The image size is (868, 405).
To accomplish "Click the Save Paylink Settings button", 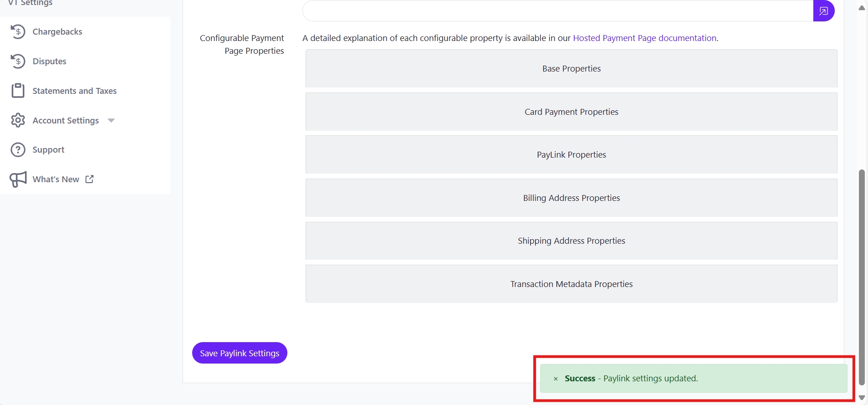I will tap(240, 353).
